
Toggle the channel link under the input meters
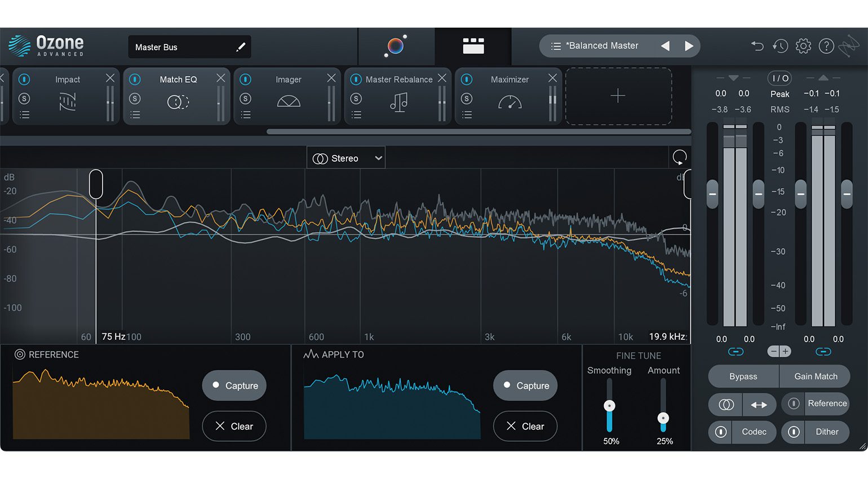click(x=736, y=351)
